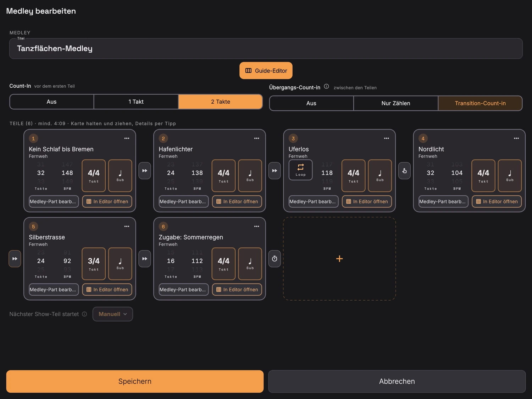The height and width of the screenshot is (399, 532).
Task: Turn Count-In to Aus
Action: 52,102
